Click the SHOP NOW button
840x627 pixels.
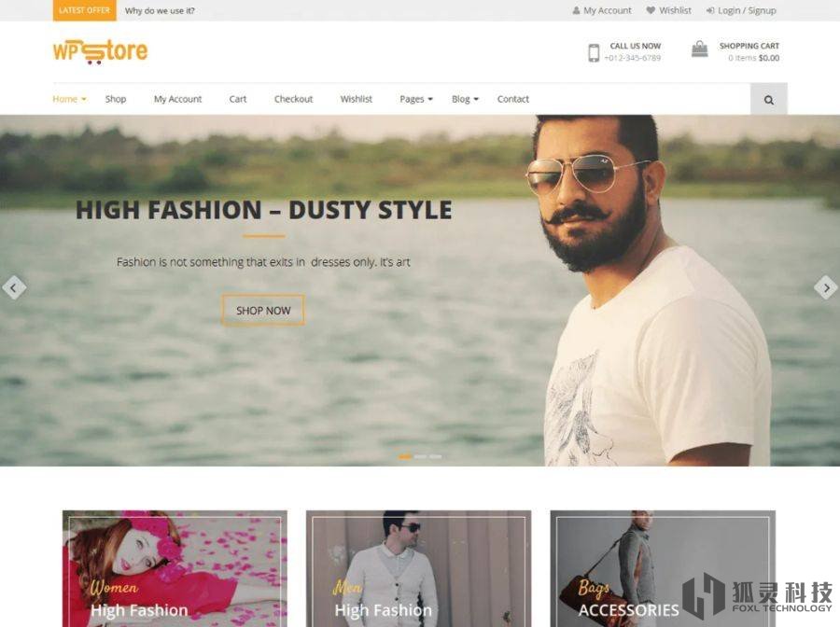263,310
